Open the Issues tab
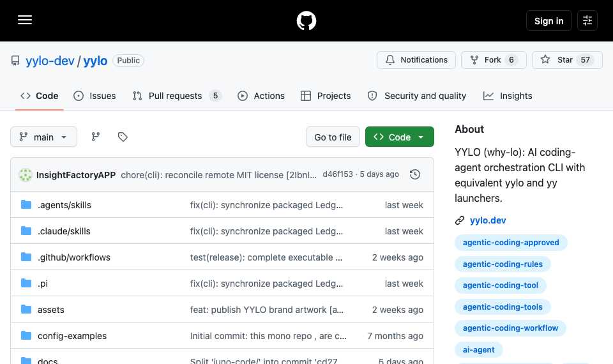This screenshot has height=364, width=613. tap(95, 96)
